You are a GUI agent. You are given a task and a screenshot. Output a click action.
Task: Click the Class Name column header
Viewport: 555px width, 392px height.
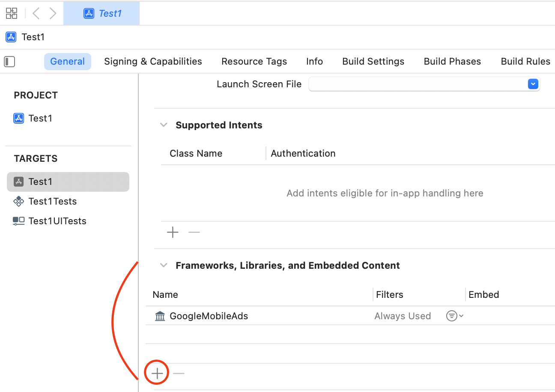[x=196, y=154]
